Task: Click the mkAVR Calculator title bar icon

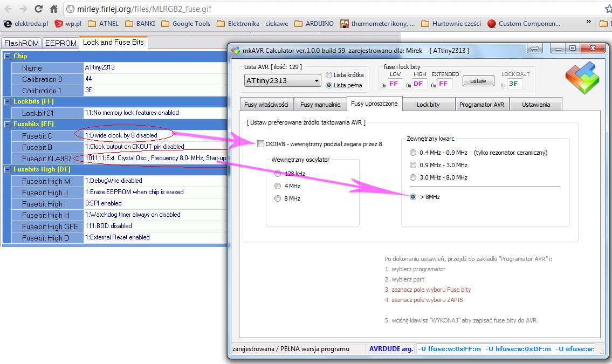Action: [x=235, y=50]
